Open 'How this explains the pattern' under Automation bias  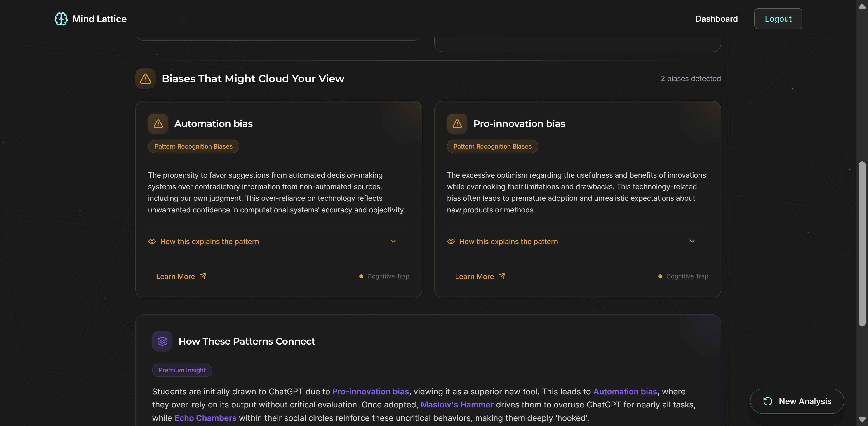[279, 242]
